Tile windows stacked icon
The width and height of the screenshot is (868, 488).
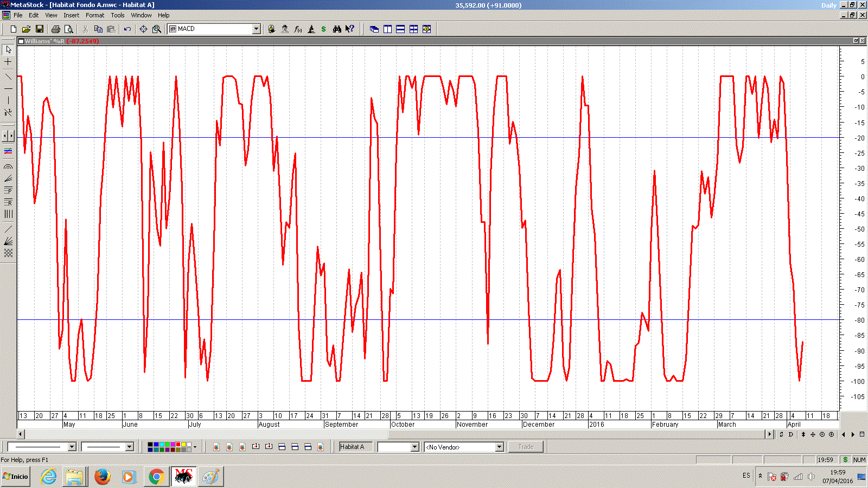click(400, 29)
